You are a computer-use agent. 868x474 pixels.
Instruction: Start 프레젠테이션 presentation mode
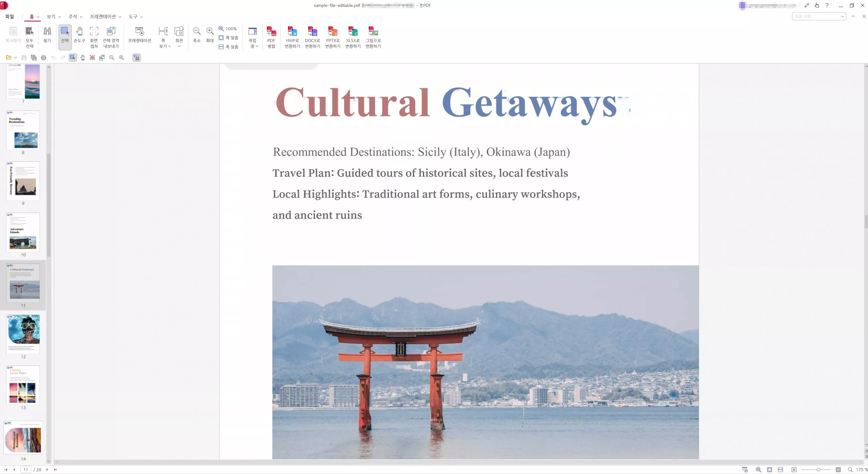[139, 36]
